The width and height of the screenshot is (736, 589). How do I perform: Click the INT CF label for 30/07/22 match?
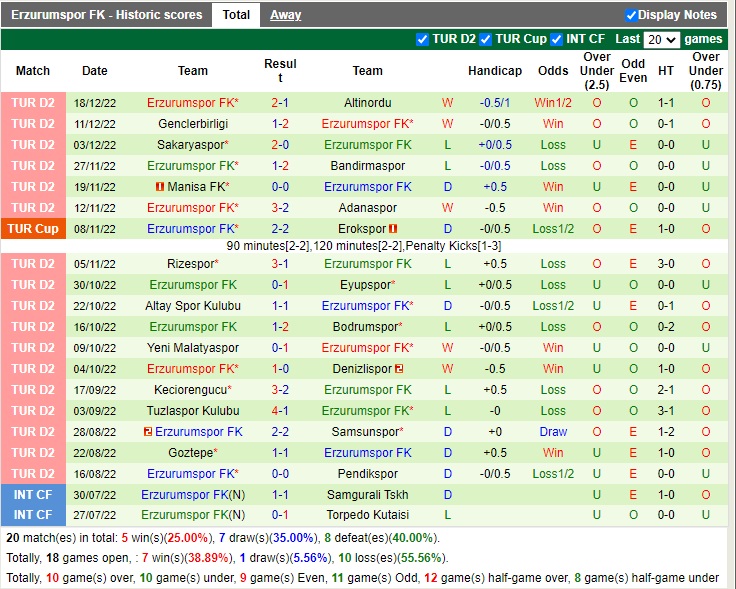(33, 495)
